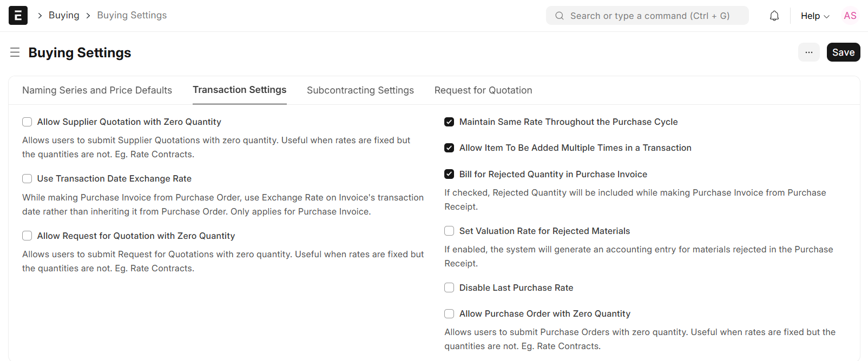Check Set Valuation Rate for Rejected Materials
Viewport: 868px width, 361px height.
[x=449, y=231]
